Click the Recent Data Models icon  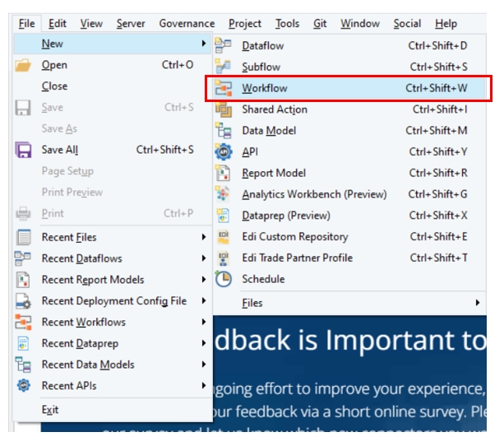point(23,365)
